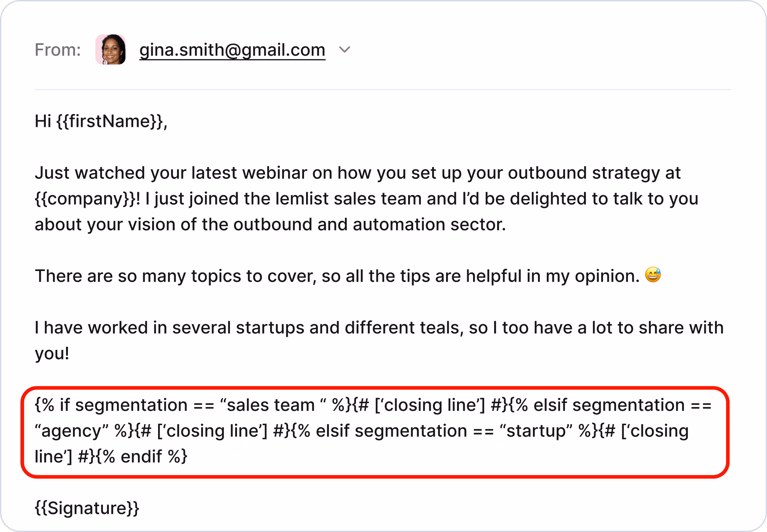
Task: Click the second ['closing line'] placeholder
Action: click(x=212, y=431)
